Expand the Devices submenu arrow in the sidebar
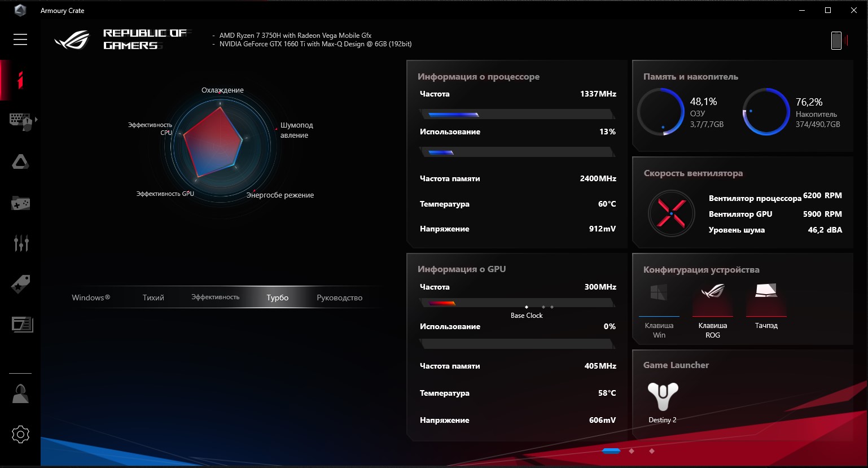 (37, 120)
